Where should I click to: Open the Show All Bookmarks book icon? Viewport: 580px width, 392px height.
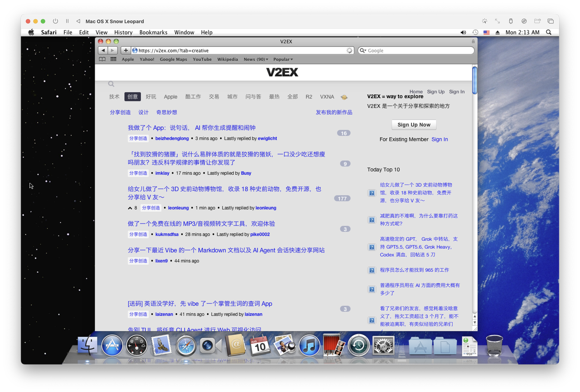102,59
